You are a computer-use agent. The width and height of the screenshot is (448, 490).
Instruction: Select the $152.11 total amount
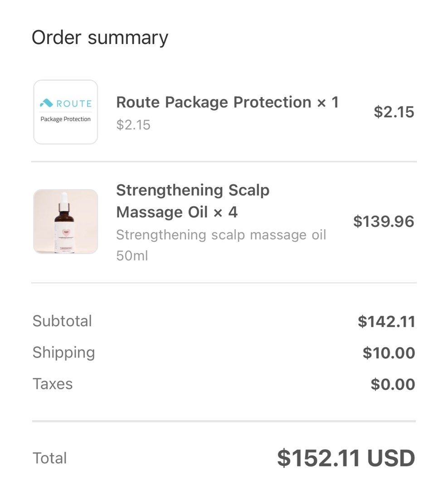coord(319,458)
